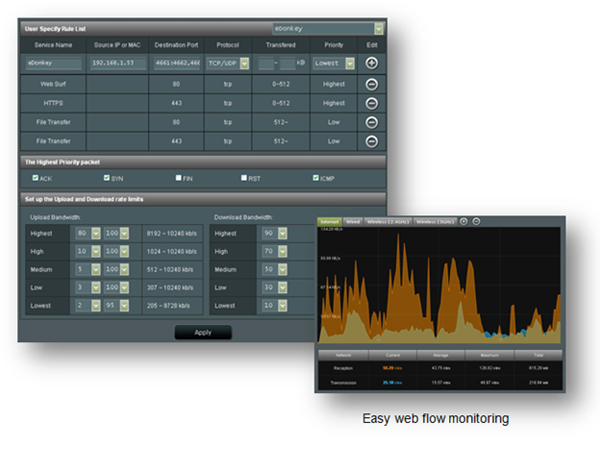
Task: Select the Wireless (2.4GHz) tab
Action: pyautogui.click(x=388, y=221)
